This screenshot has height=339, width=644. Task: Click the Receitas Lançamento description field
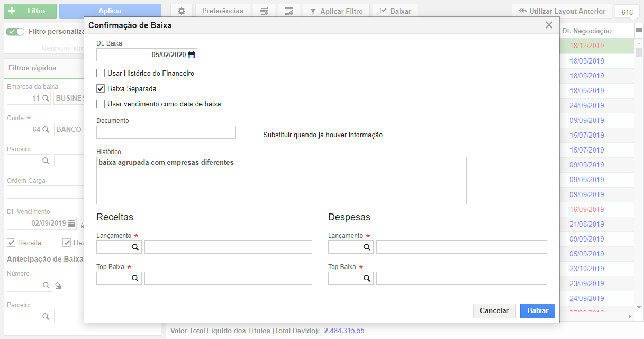[228, 247]
